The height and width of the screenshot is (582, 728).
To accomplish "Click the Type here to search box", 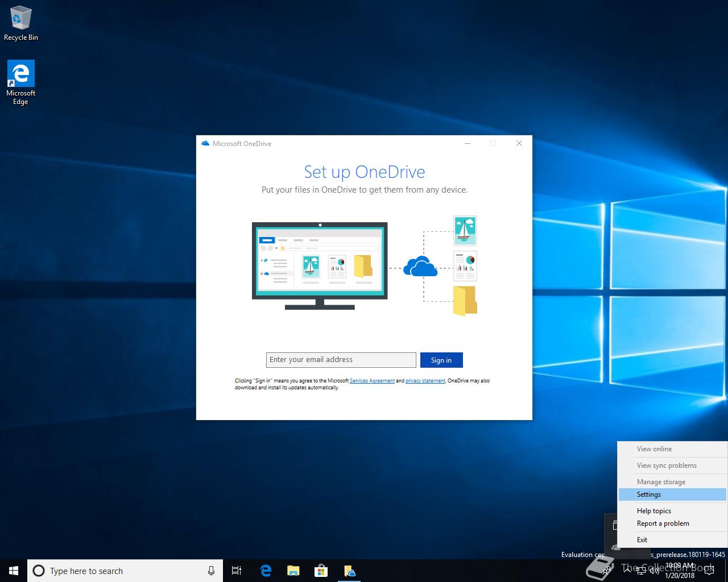I will click(x=125, y=571).
